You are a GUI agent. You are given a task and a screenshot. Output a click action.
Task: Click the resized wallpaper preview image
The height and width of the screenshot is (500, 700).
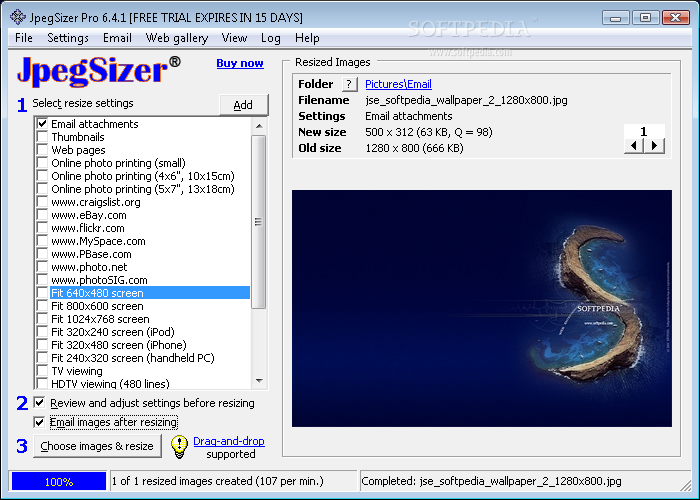pyautogui.click(x=482, y=308)
